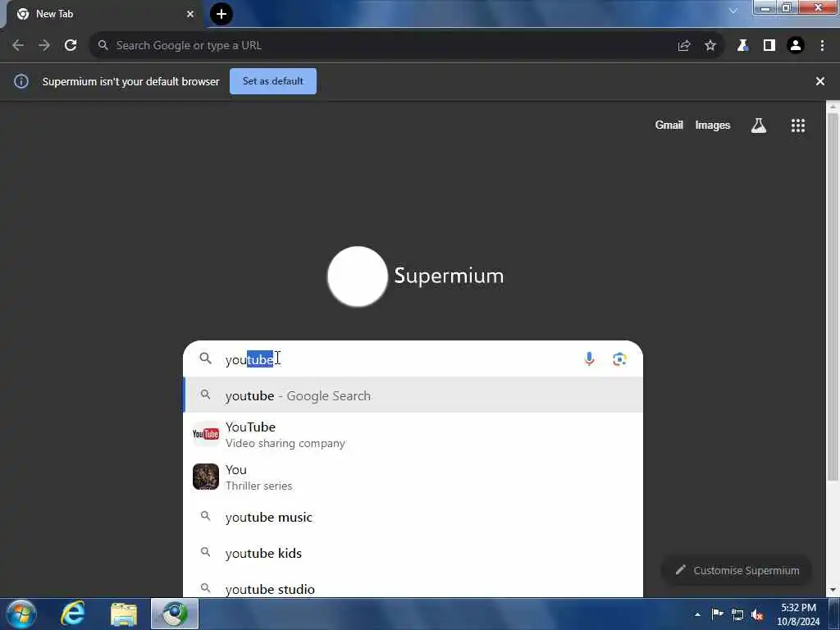Click the browser back arrow
The height and width of the screenshot is (630, 840).
(x=18, y=46)
